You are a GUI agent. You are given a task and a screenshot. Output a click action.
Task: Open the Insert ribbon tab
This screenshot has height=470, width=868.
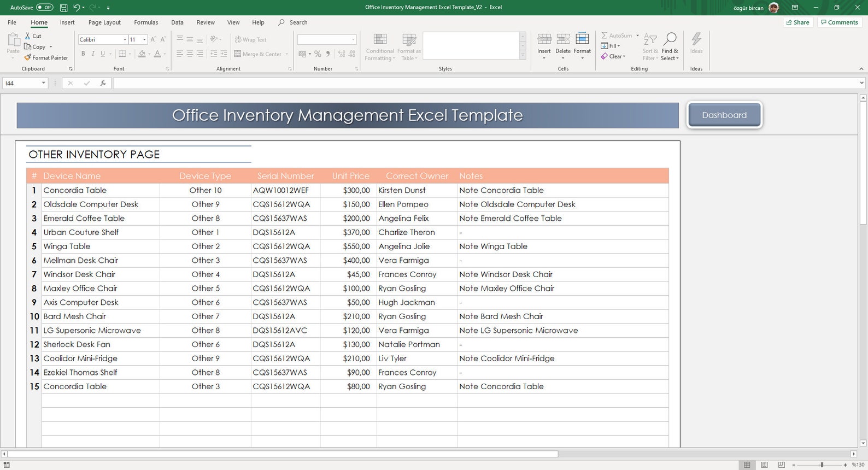click(x=67, y=22)
